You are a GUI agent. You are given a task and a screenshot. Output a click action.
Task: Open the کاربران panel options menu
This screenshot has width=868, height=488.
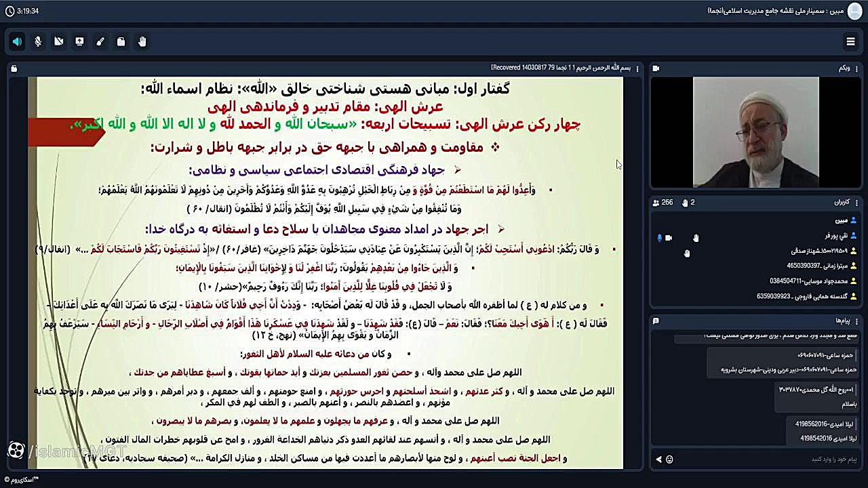click(x=857, y=203)
